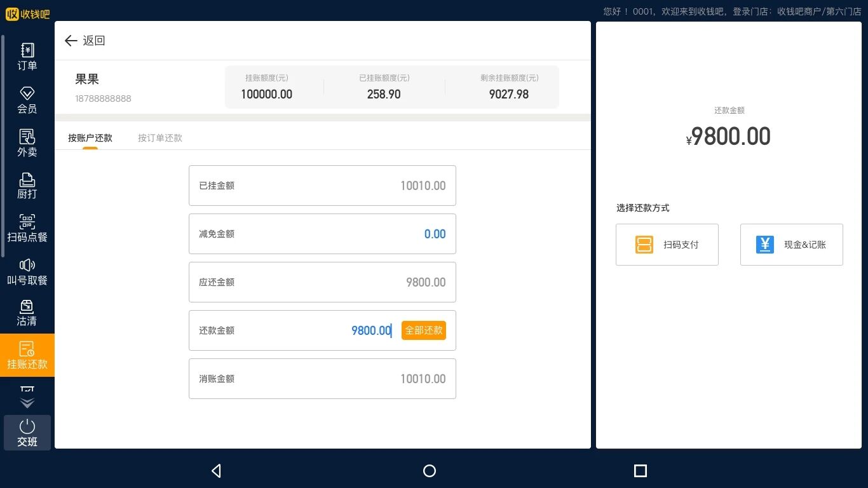Switch to the 按订单还款 tab
The height and width of the screenshot is (488, 868).
(160, 138)
